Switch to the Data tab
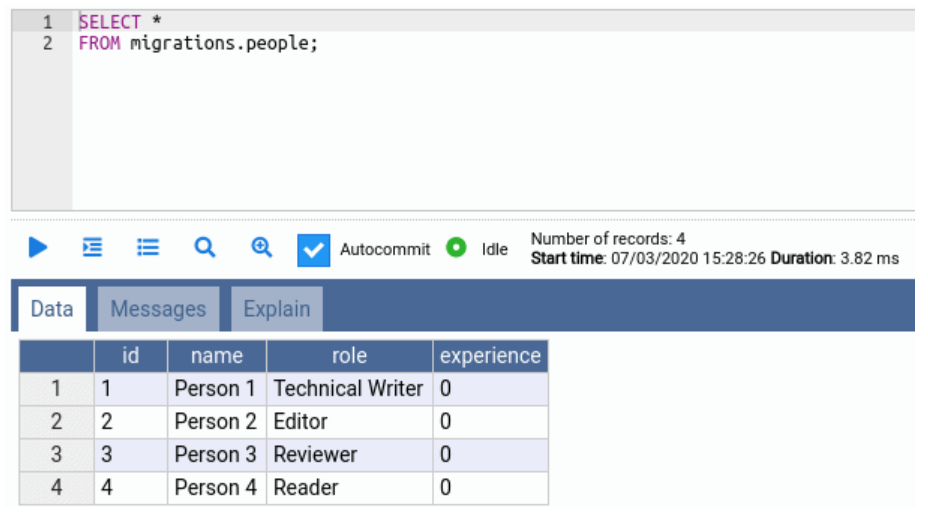 pyautogui.click(x=52, y=309)
